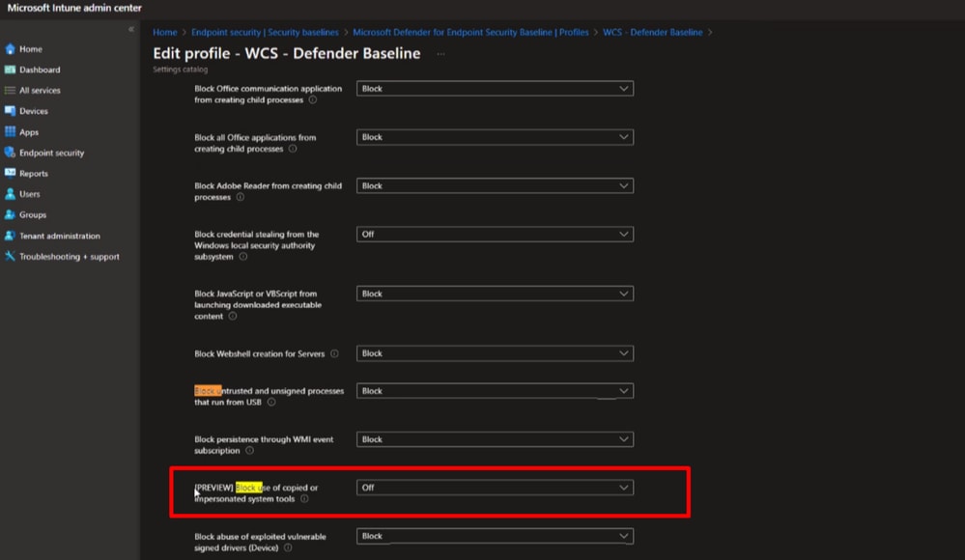This screenshot has width=965, height=560.
Task: Select Endpoint security in the sidebar
Action: pos(52,153)
